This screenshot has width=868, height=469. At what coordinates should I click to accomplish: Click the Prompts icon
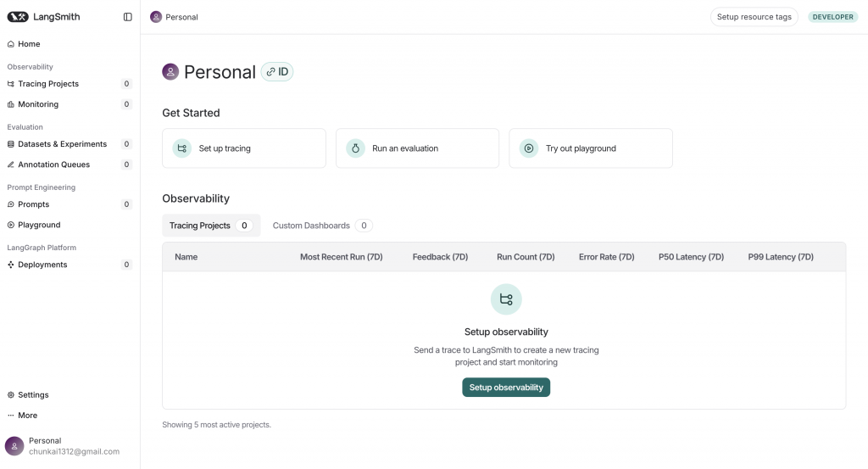pos(10,204)
